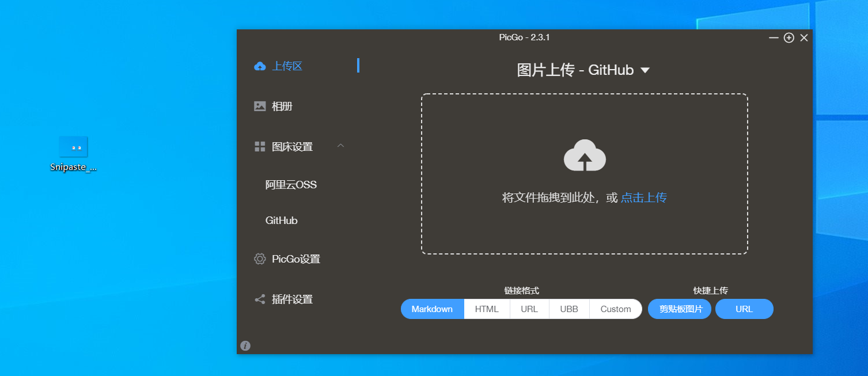Select URL link format option
This screenshot has width=868, height=376.
tap(529, 309)
